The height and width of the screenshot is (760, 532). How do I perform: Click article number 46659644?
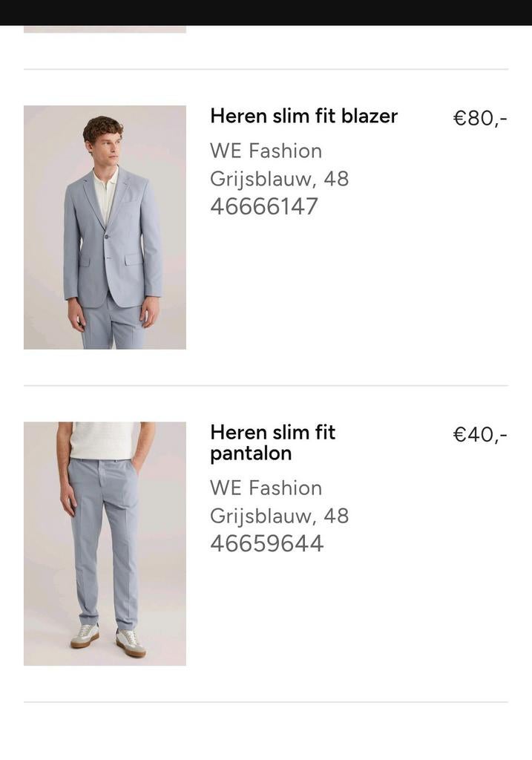tap(267, 543)
